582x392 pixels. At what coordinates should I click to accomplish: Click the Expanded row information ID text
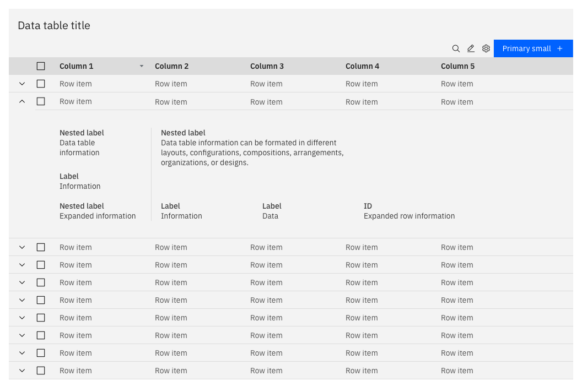[409, 216]
